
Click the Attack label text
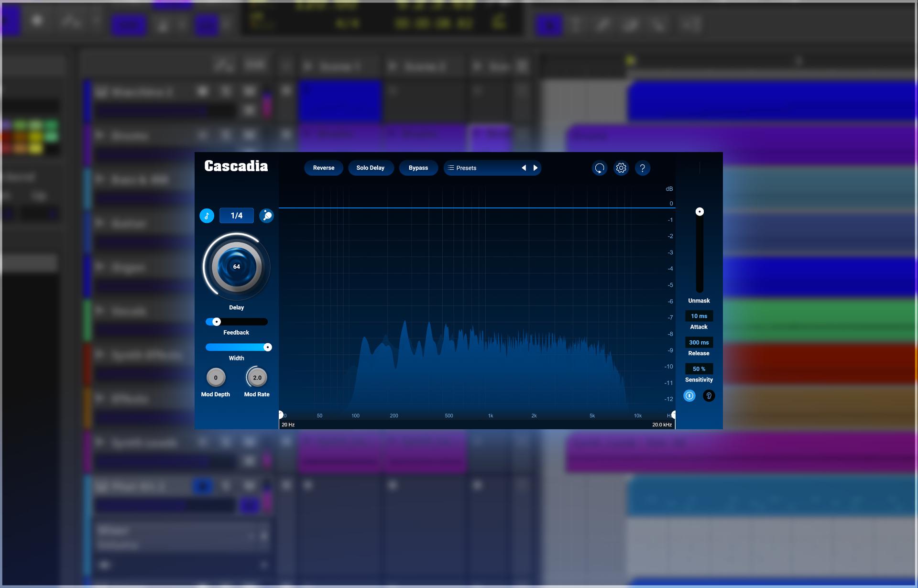[699, 327]
